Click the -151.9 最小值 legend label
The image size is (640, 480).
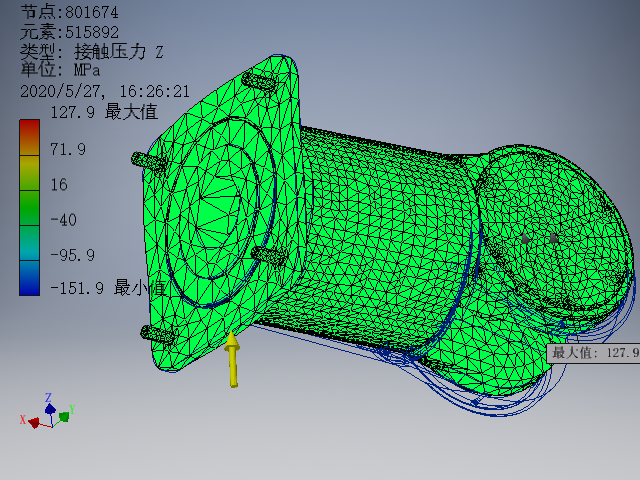[108, 288]
